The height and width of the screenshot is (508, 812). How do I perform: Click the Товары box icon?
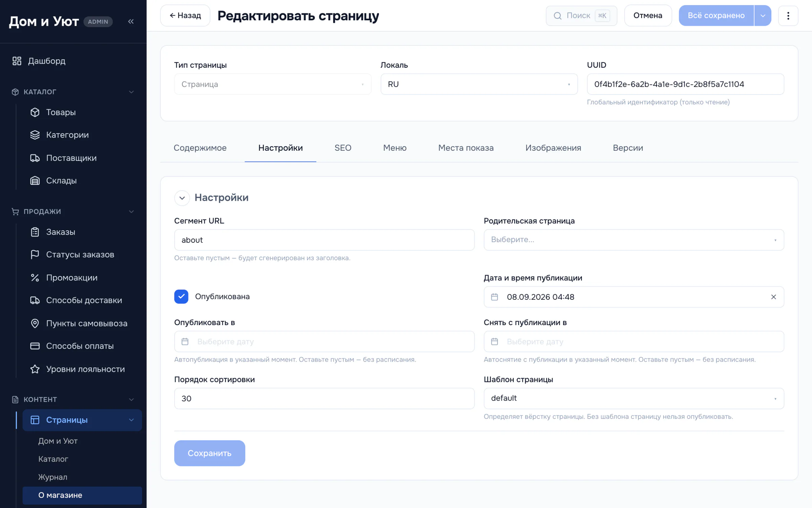pyautogui.click(x=35, y=112)
